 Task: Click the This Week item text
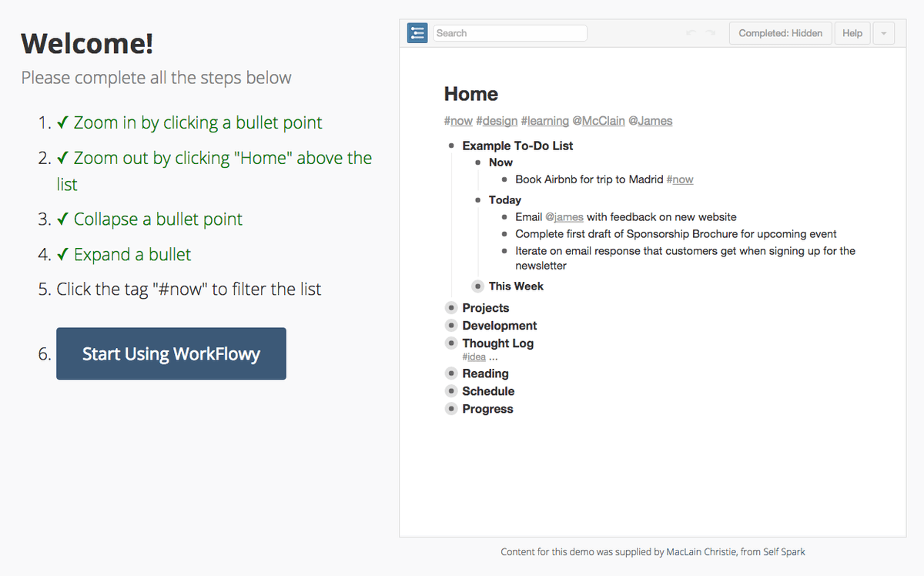pos(516,286)
